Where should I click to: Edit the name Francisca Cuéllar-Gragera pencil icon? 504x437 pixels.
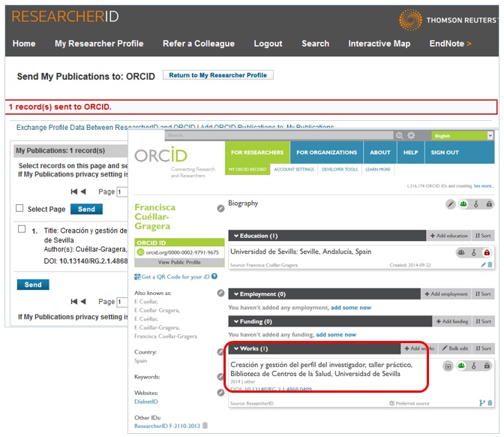pos(220,209)
